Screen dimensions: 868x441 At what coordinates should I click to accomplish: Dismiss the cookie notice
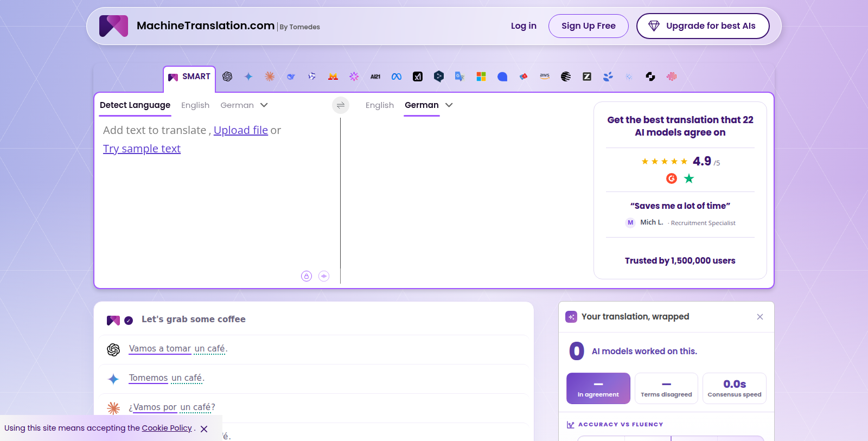(x=204, y=429)
